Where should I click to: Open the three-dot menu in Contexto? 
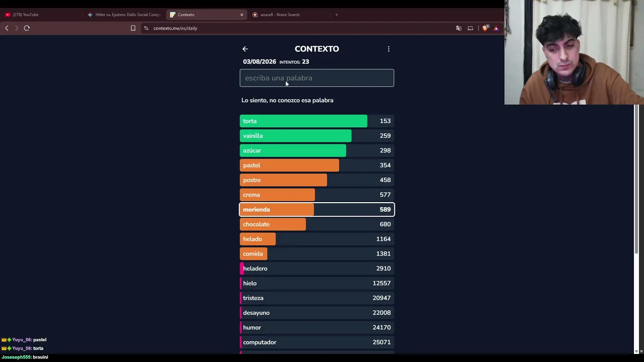(388, 49)
